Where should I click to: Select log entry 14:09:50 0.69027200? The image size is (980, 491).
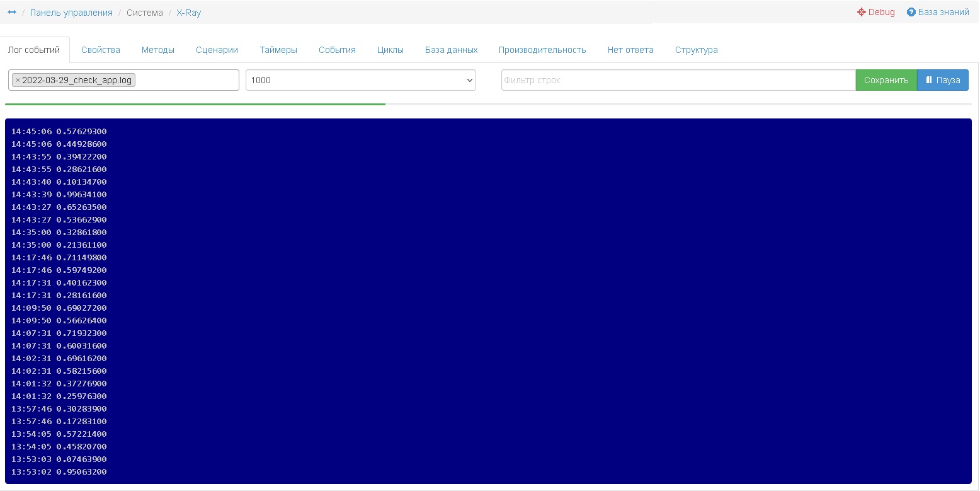(59, 308)
